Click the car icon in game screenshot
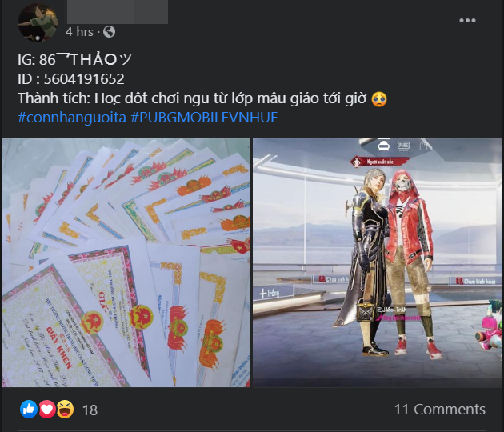This screenshot has height=432, width=504. [383, 146]
